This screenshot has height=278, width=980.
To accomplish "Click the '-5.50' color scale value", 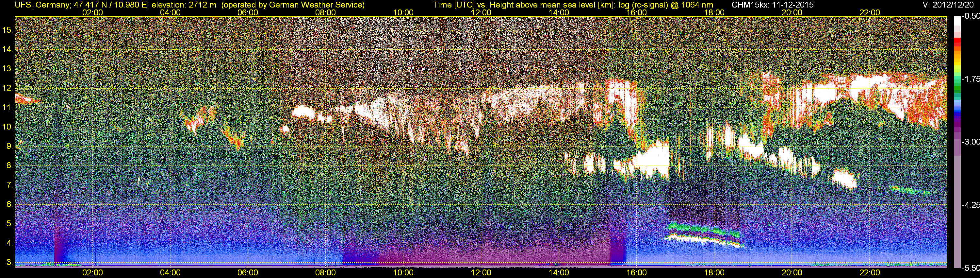I will tap(971, 268).
